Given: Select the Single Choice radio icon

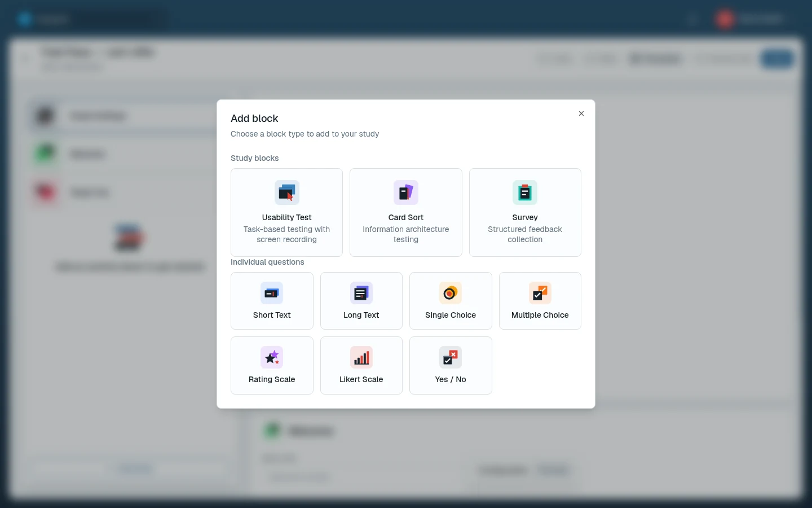Looking at the screenshot, I should click(x=451, y=293).
